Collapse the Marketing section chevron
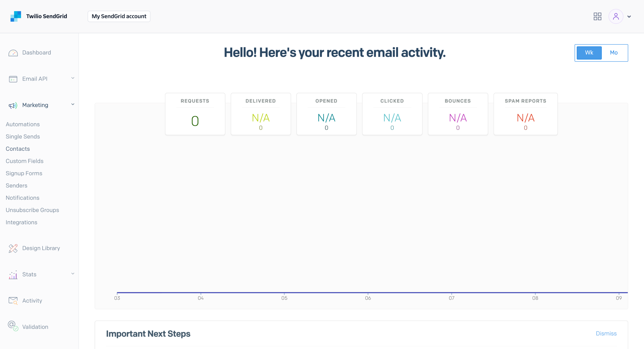This screenshot has height=349, width=644. coord(73,105)
